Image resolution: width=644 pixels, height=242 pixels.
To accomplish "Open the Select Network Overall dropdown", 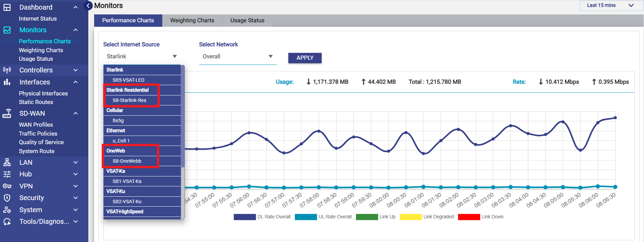I will click(238, 57).
